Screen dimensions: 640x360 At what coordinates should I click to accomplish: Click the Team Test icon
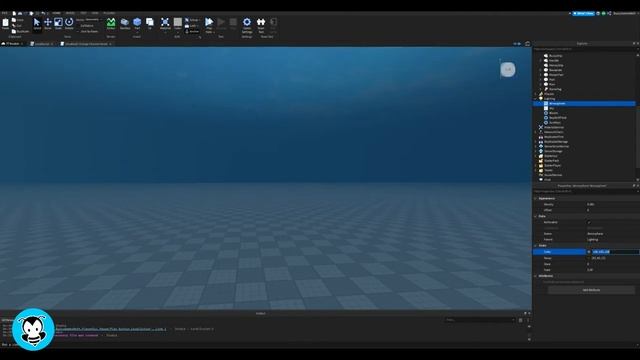261,22
